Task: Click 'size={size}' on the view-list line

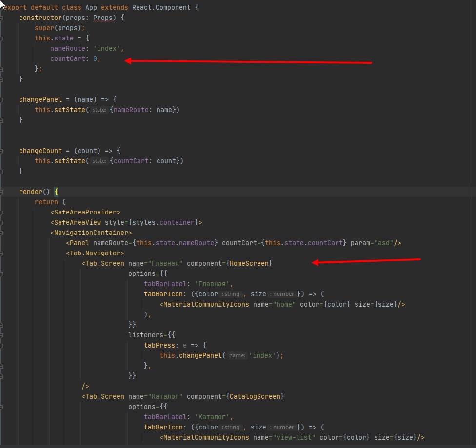Action: click(x=396, y=437)
